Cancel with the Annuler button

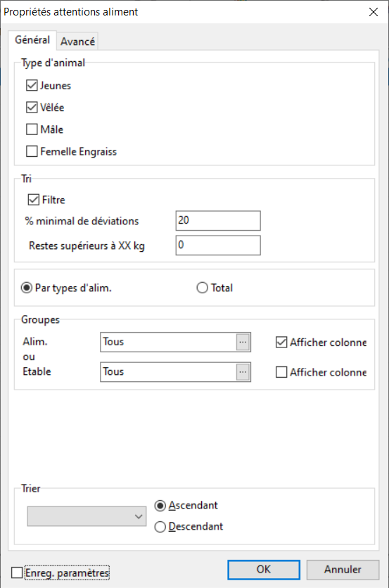pyautogui.click(x=343, y=570)
